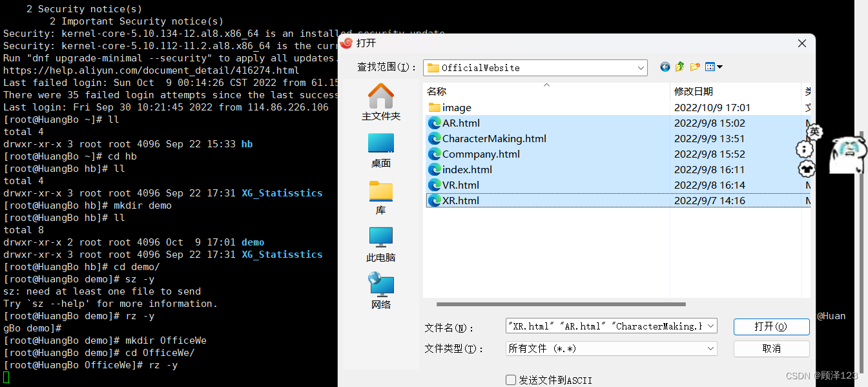Enable 发送文件到ASCII checkbox
The image size is (868, 387).
[x=510, y=380]
